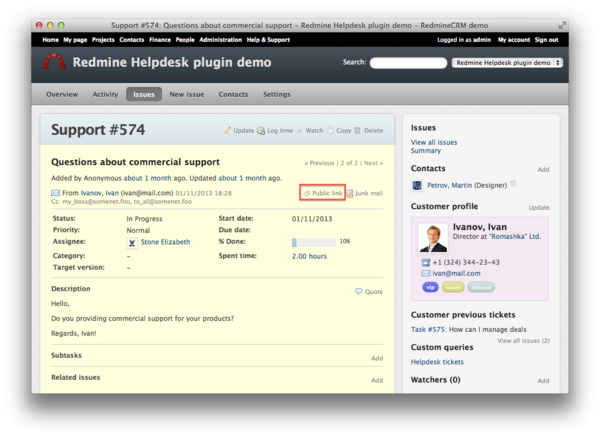
Task: Click the Update pencil icon
Action: point(227,130)
